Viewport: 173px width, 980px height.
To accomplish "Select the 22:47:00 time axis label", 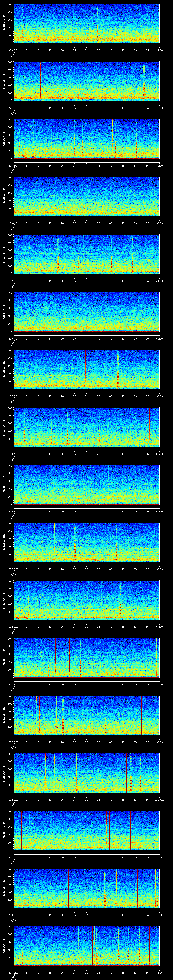I will 13,108.
